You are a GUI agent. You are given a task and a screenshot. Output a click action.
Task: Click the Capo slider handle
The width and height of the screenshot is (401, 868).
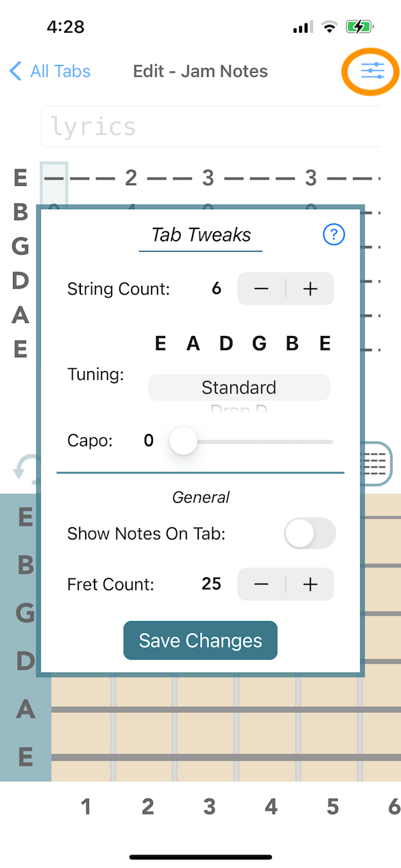pos(183,441)
